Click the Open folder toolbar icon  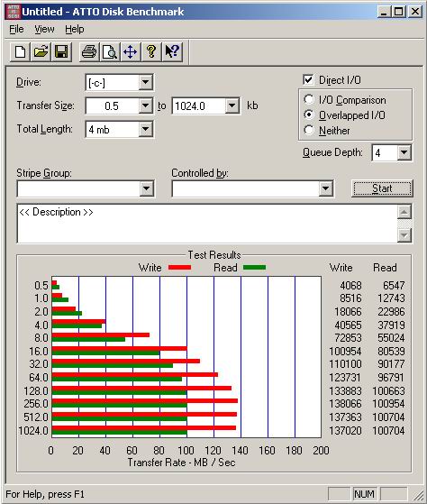(41, 51)
